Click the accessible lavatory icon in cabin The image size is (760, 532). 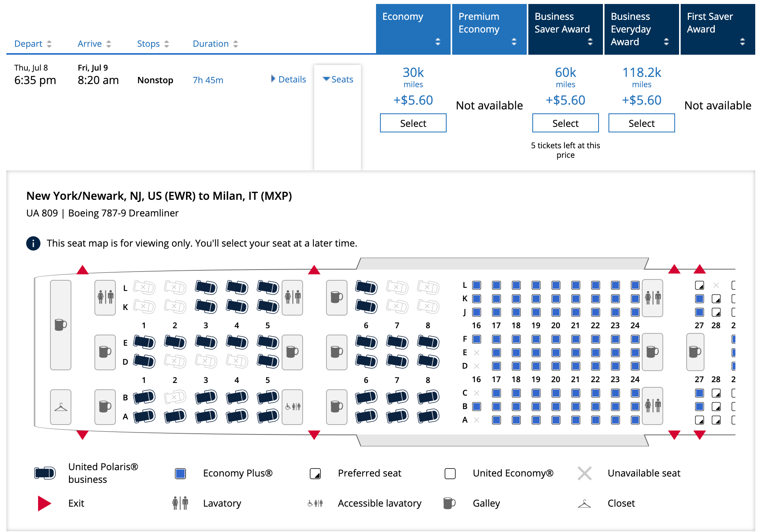pos(293,407)
